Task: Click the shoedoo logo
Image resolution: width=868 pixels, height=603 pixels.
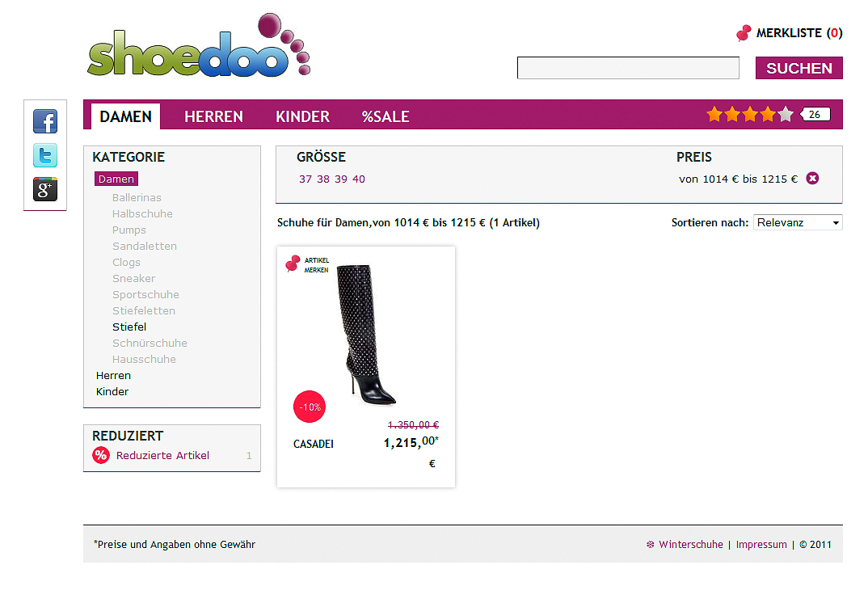Action: [x=198, y=47]
